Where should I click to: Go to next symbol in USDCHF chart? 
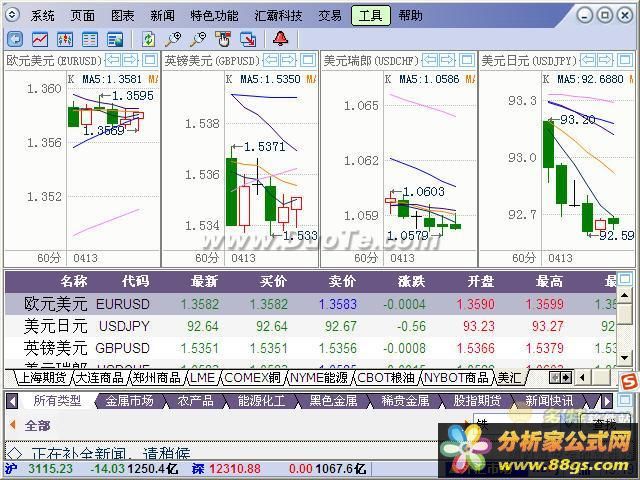point(447,60)
